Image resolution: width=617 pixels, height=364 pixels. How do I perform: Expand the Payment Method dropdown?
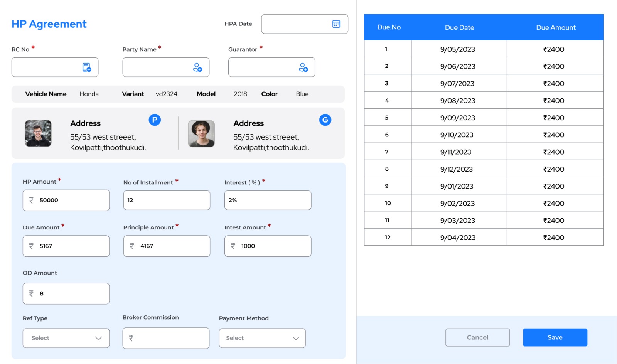[x=262, y=338]
